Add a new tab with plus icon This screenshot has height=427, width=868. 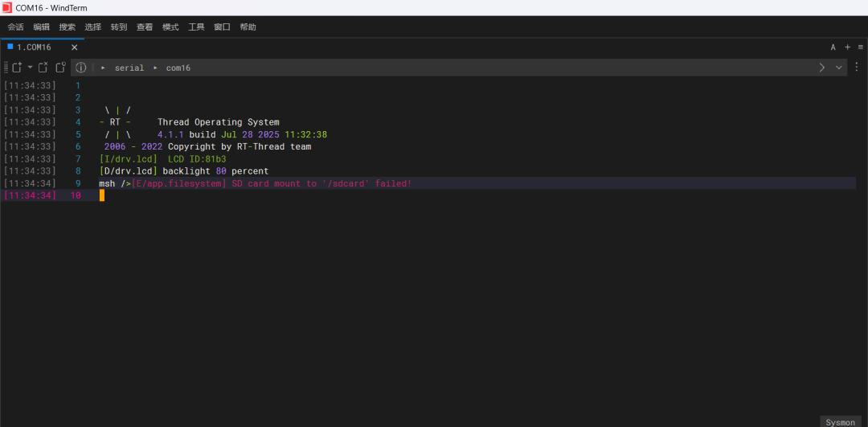pyautogui.click(x=847, y=47)
